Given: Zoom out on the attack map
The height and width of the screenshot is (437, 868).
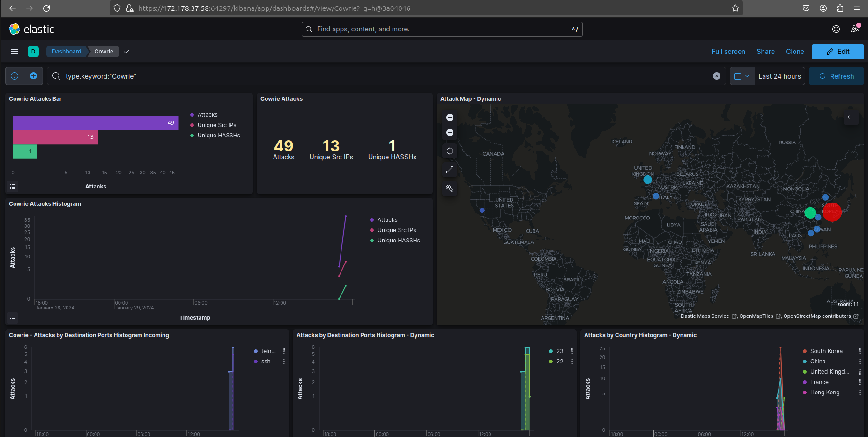Looking at the screenshot, I should pos(450,133).
